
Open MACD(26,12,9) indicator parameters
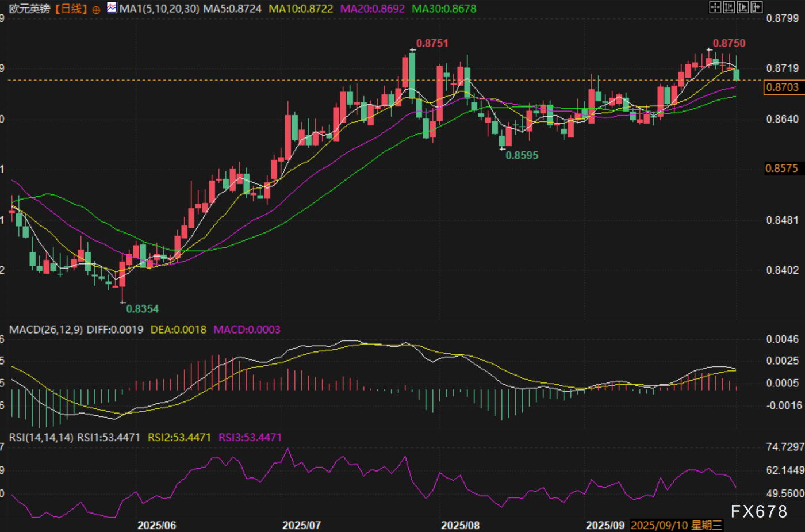click(46, 330)
